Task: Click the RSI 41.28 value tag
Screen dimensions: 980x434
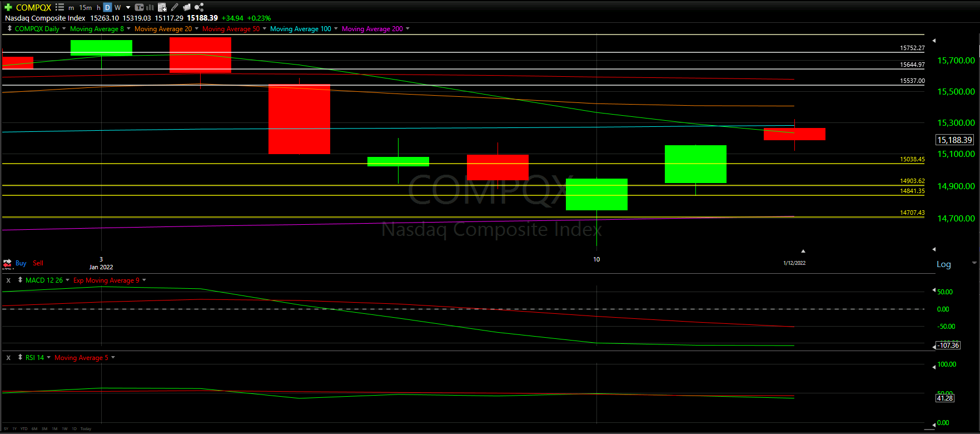Action: (x=945, y=398)
